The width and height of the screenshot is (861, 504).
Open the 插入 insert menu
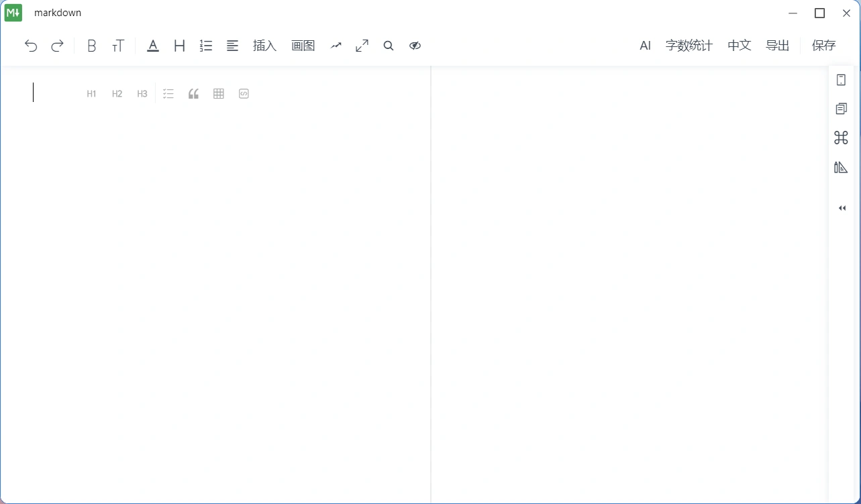click(x=264, y=46)
